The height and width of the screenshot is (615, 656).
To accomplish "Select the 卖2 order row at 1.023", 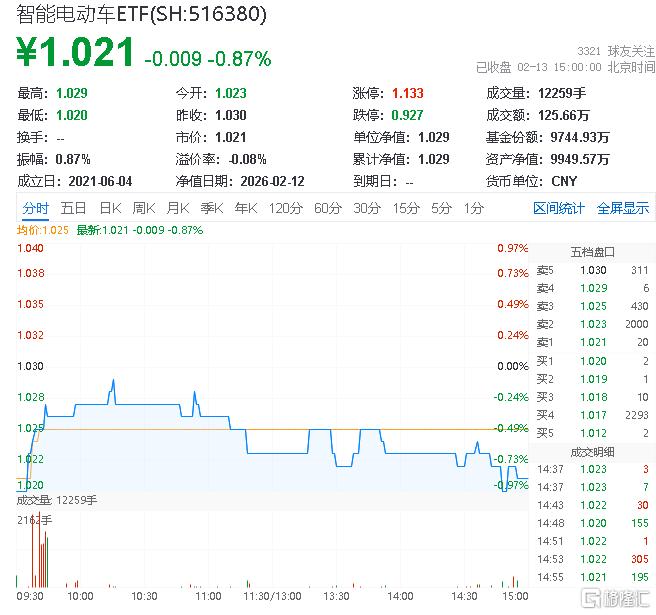I will click(x=592, y=324).
